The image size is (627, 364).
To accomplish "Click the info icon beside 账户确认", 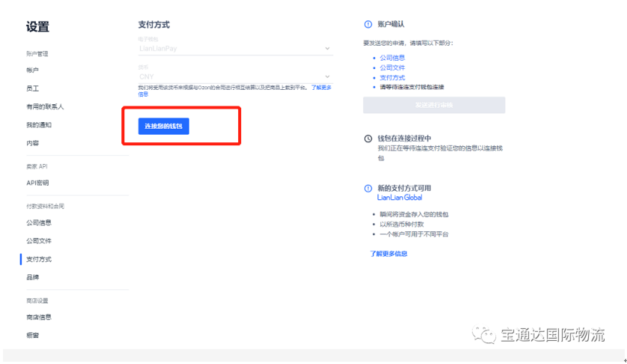I will point(368,25).
